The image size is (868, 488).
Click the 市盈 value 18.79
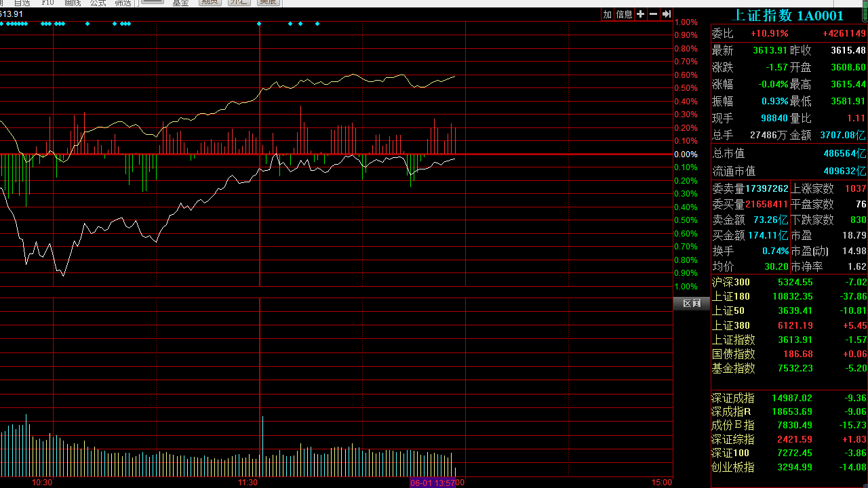tap(854, 235)
